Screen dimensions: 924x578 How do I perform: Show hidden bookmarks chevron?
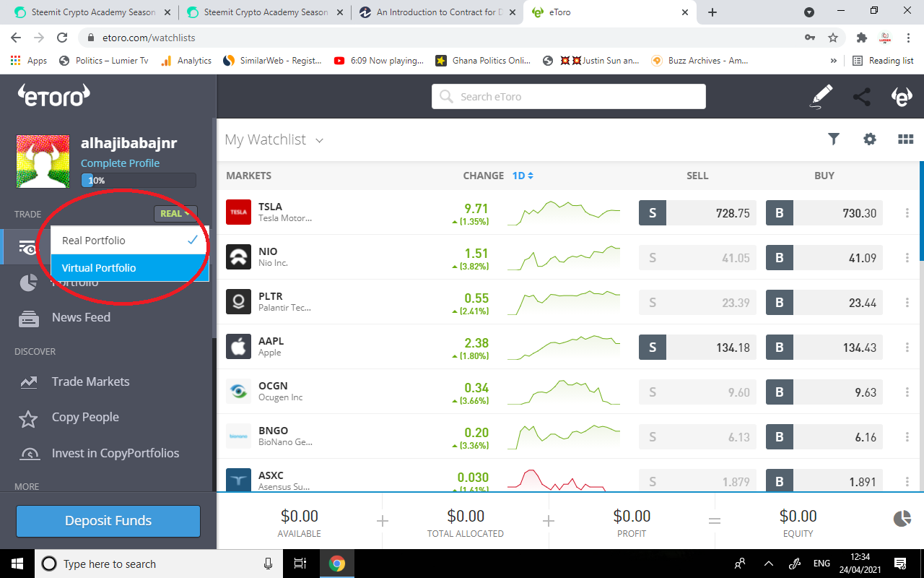(834, 61)
